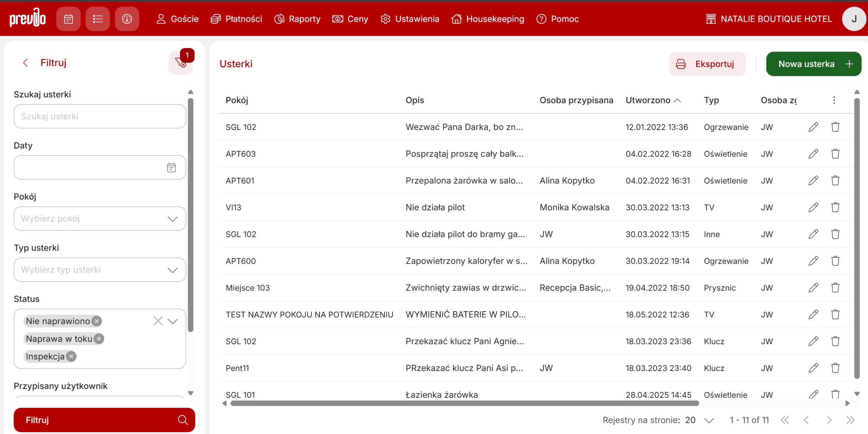The width and height of the screenshot is (868, 434).
Task: Edit the APT601 fault row
Action: tap(813, 181)
